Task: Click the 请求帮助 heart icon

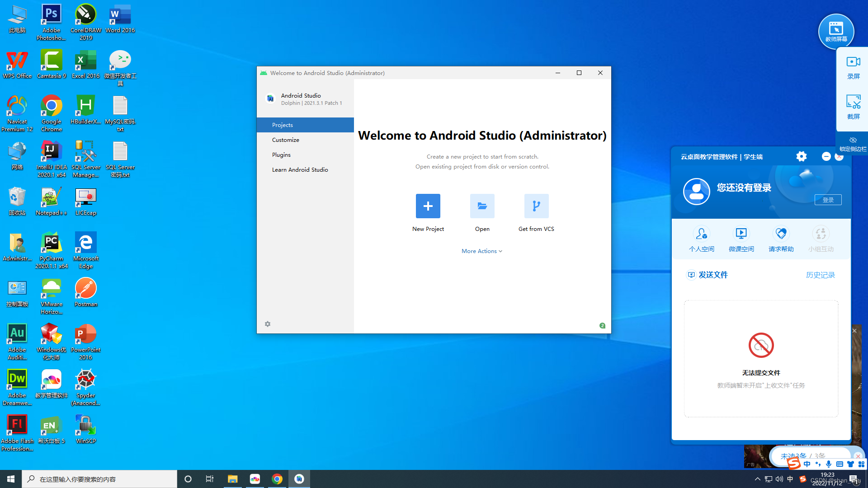Action: (x=781, y=234)
